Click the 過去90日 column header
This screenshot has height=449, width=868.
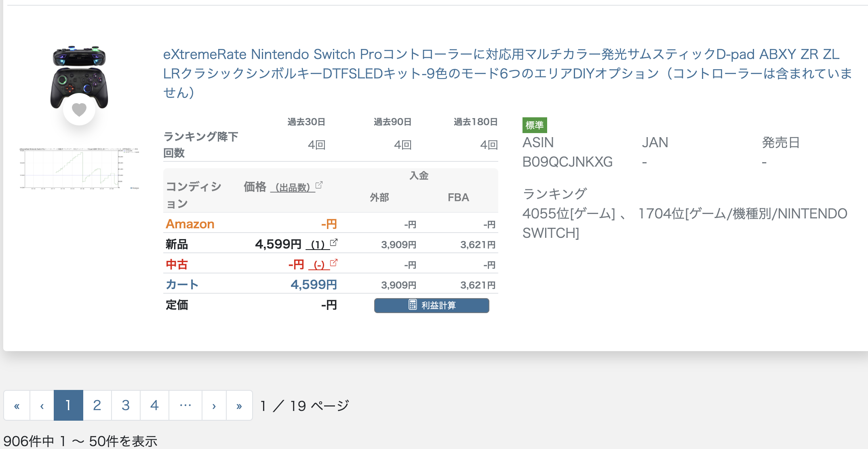392,122
